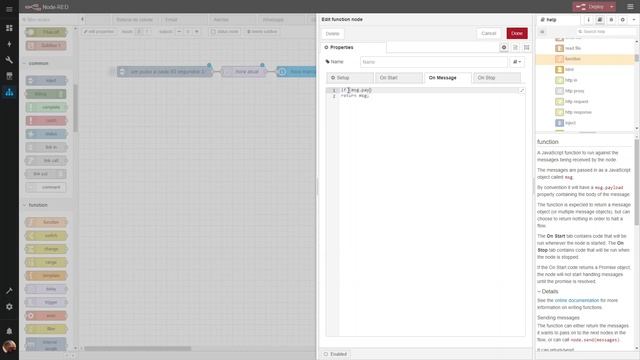The image size is (640, 360).
Task: Select the highlighted flow diagram icon in left sidebar
Action: [9, 92]
